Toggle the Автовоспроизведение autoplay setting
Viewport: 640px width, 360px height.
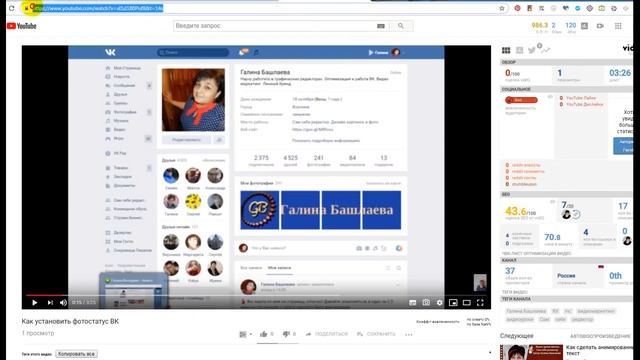[600, 336]
